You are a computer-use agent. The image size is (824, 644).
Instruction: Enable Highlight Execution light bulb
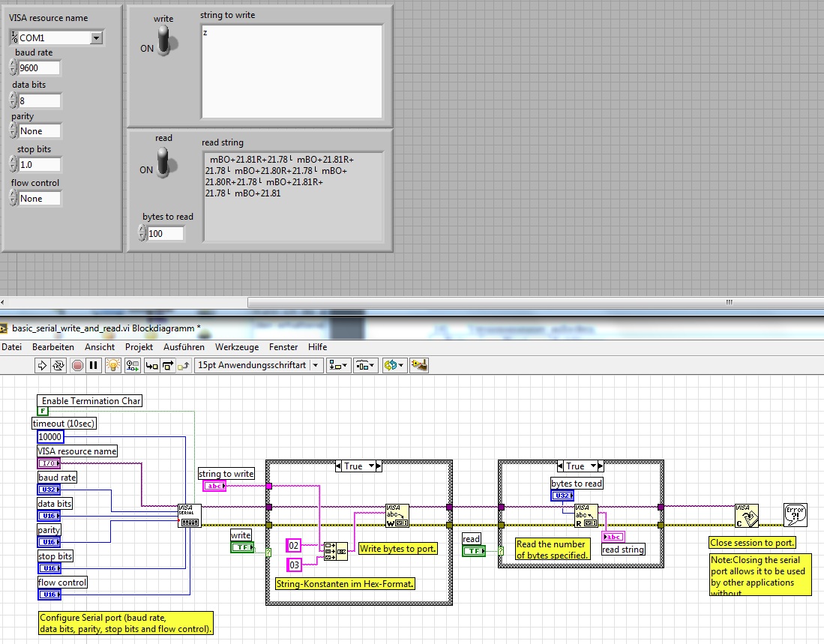[x=112, y=365]
